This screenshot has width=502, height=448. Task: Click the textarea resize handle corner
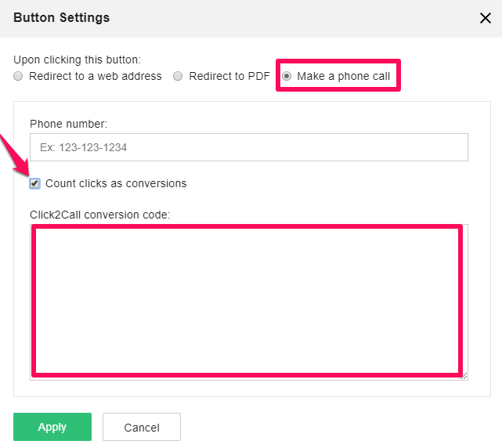coord(464,377)
